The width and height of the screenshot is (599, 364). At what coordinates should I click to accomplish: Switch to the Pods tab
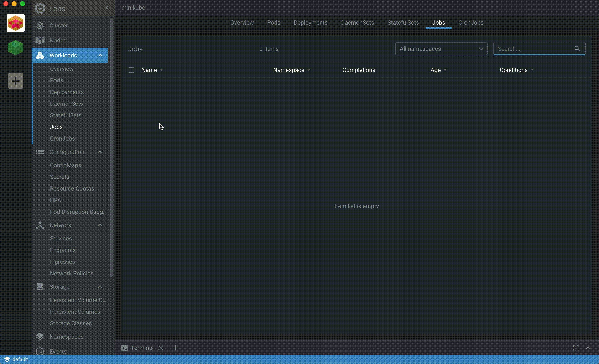[x=274, y=22]
